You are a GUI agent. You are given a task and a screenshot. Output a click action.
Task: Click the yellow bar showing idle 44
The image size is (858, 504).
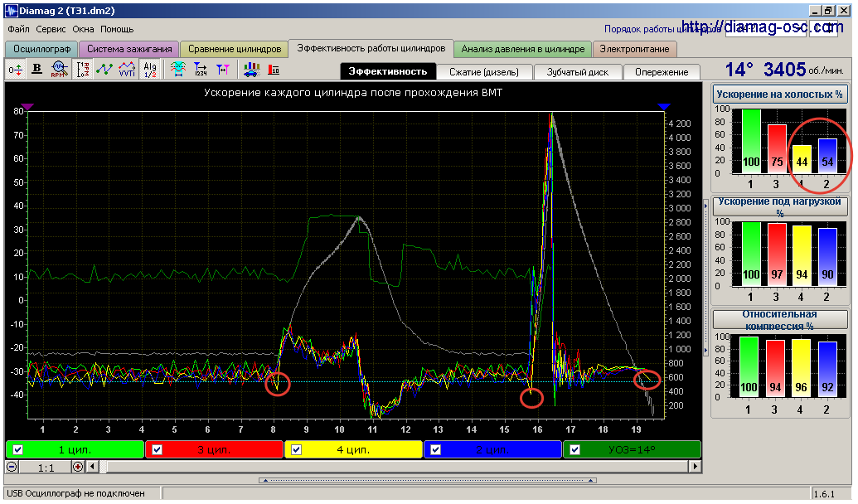click(x=802, y=160)
